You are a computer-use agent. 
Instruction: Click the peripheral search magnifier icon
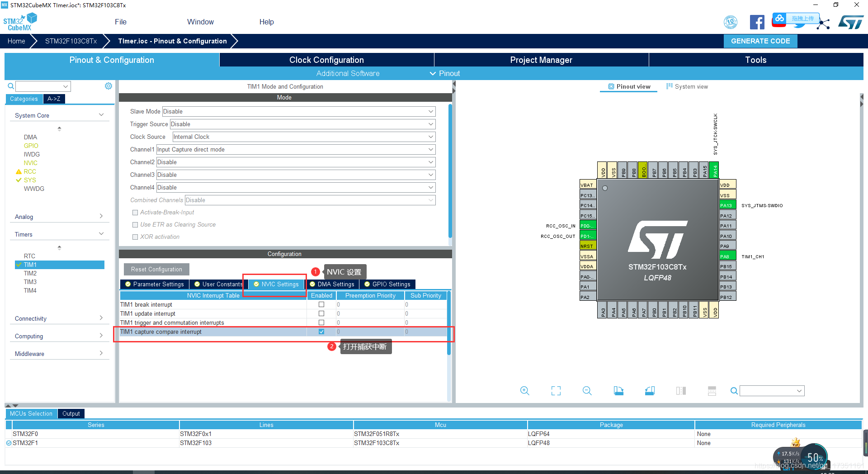coord(11,86)
